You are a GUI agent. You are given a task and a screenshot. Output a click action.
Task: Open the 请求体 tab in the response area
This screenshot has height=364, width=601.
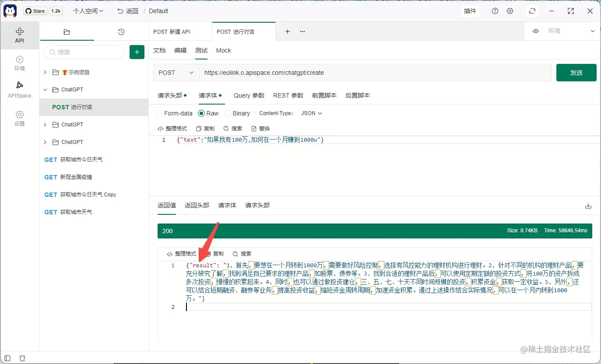[227, 205]
